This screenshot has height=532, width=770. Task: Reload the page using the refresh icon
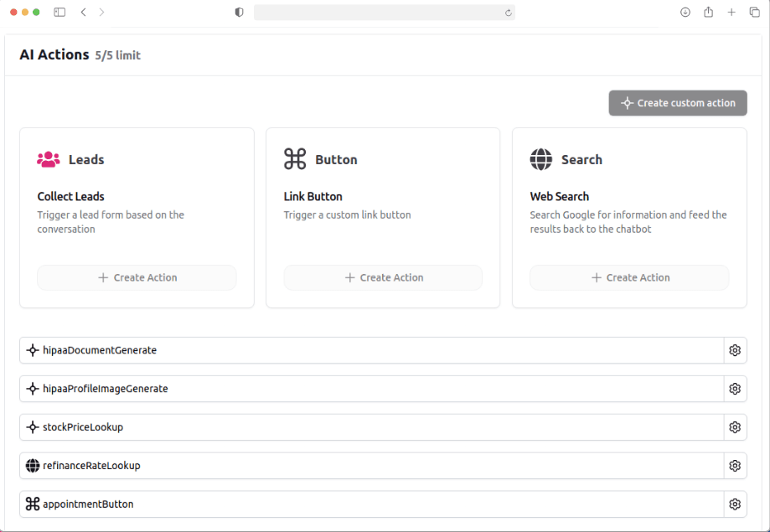pos(508,12)
